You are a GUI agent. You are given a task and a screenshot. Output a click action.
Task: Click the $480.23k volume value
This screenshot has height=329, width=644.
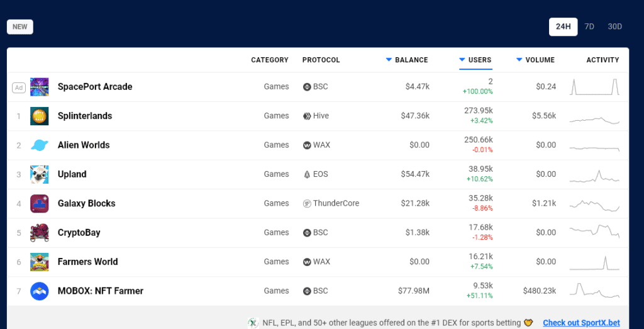click(x=539, y=291)
